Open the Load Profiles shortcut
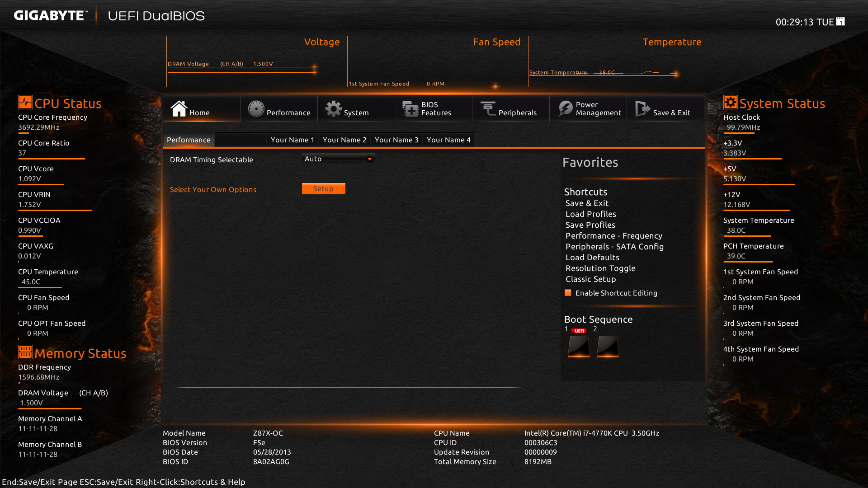Screen dimensions: 868x488 (590, 214)
